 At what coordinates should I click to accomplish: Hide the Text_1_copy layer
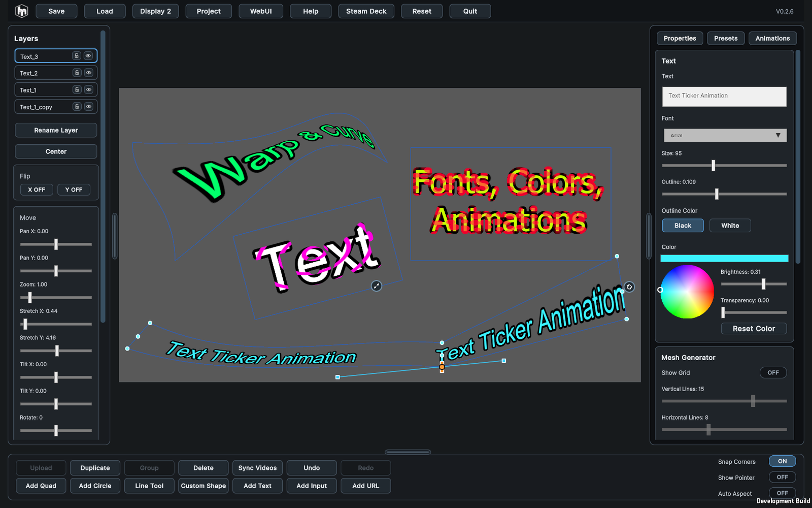coord(89,106)
